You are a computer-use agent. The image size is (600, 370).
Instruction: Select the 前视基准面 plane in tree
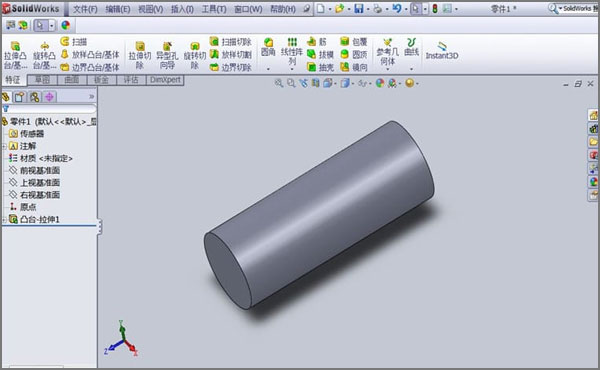(x=34, y=170)
